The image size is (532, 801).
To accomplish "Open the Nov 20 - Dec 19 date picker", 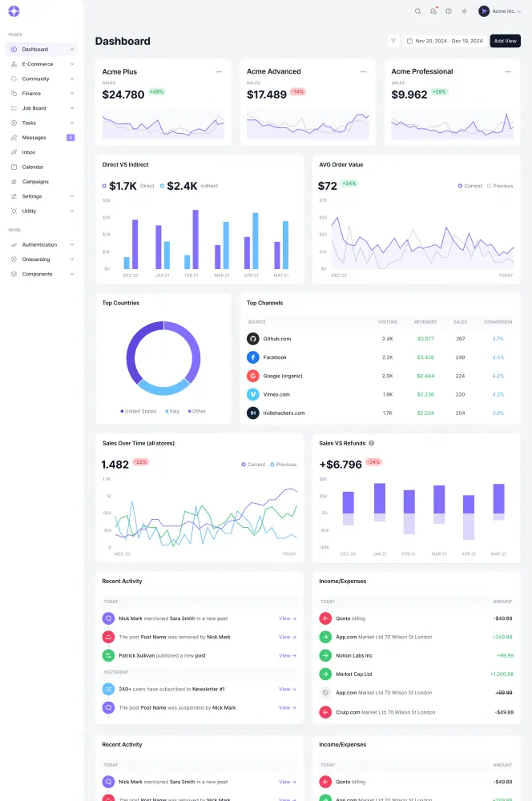I will (x=445, y=41).
